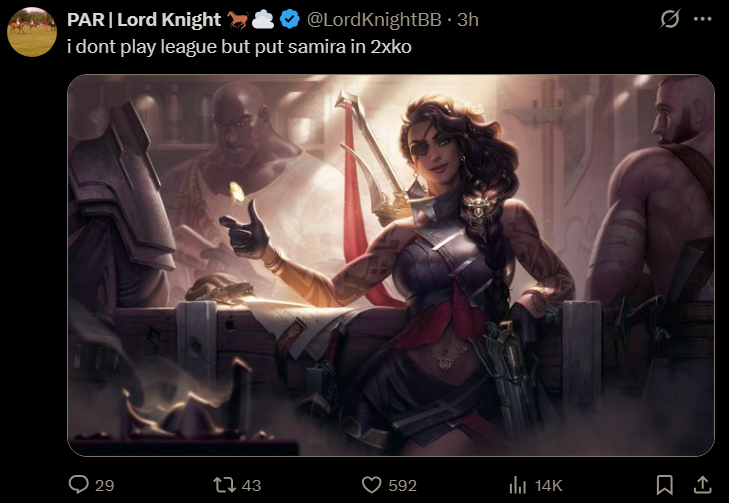Open the three-dot more options menu
This screenshot has width=729, height=503.
702,19
